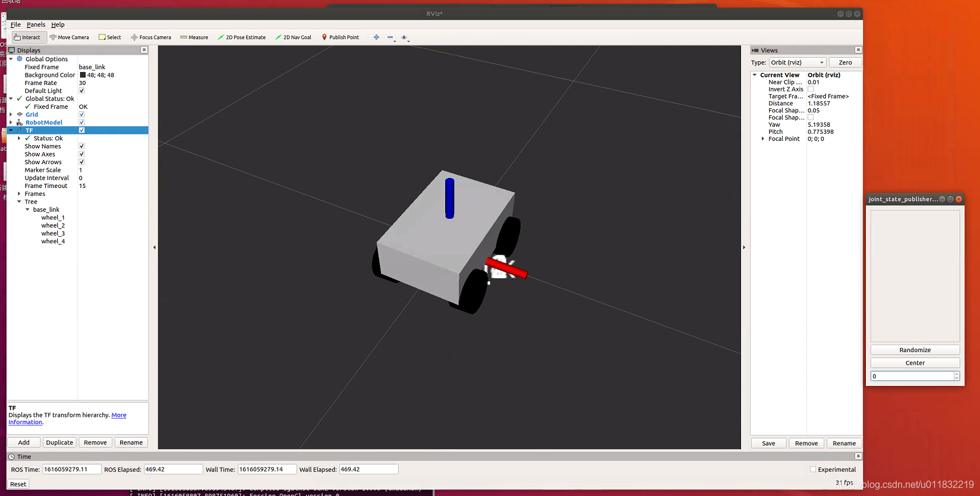
Task: Collapse the right Views dock arrow
Action: coord(744,247)
